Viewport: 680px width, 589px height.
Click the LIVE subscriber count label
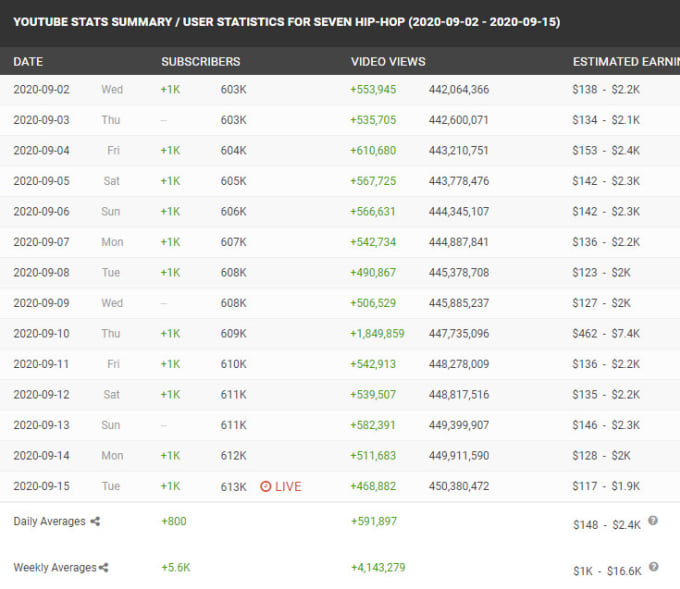288,487
